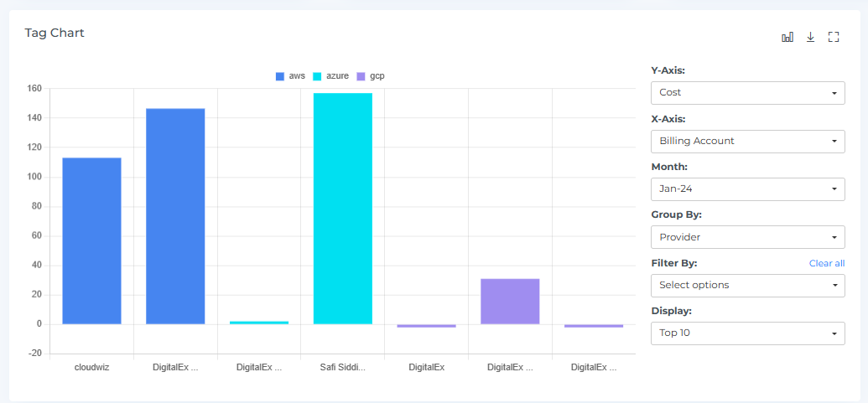Click the bar chart type icon

(787, 37)
